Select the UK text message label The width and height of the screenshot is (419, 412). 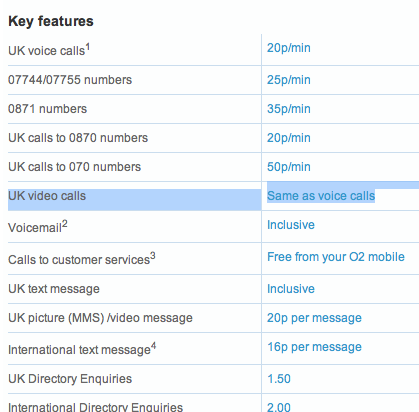click(54, 289)
